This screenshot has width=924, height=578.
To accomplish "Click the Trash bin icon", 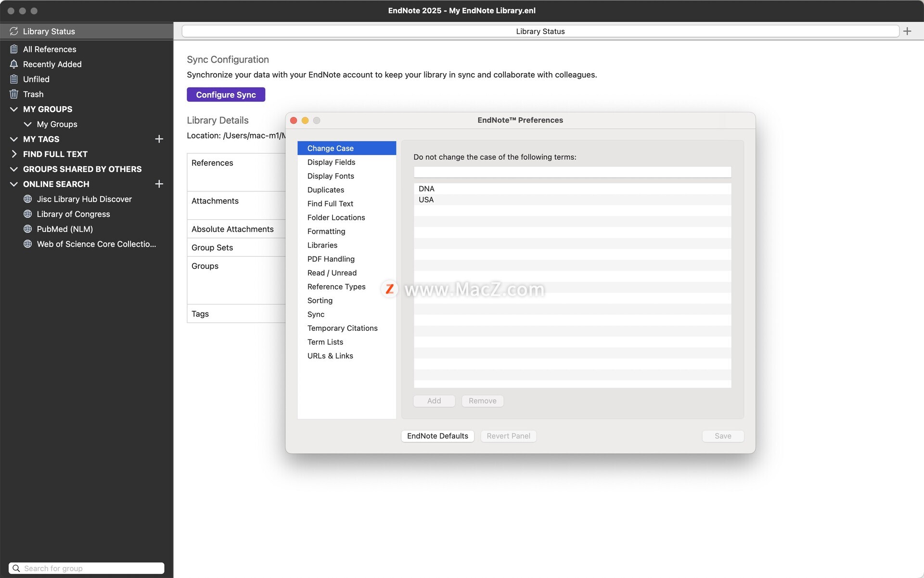I will pyautogui.click(x=14, y=94).
